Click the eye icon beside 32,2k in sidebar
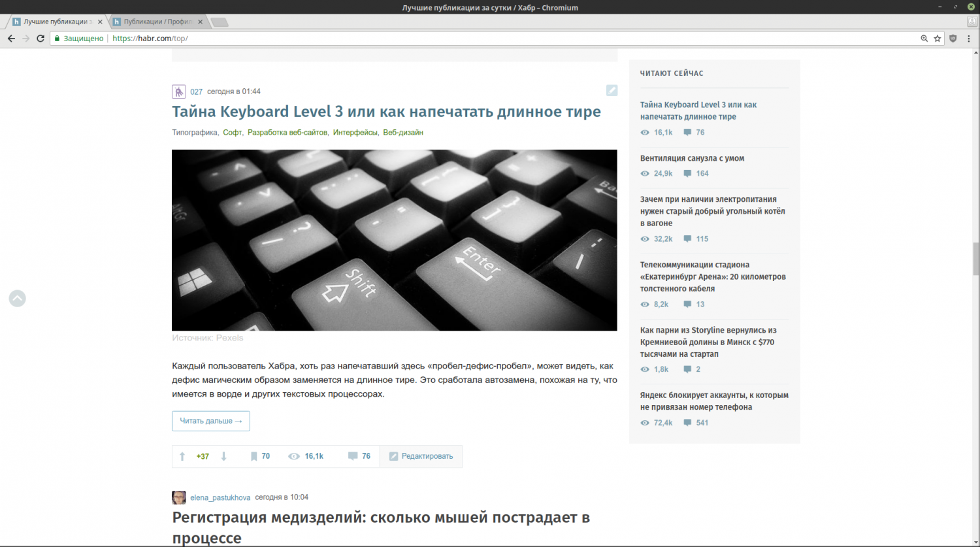Screen dimensions: 980x547 645,239
